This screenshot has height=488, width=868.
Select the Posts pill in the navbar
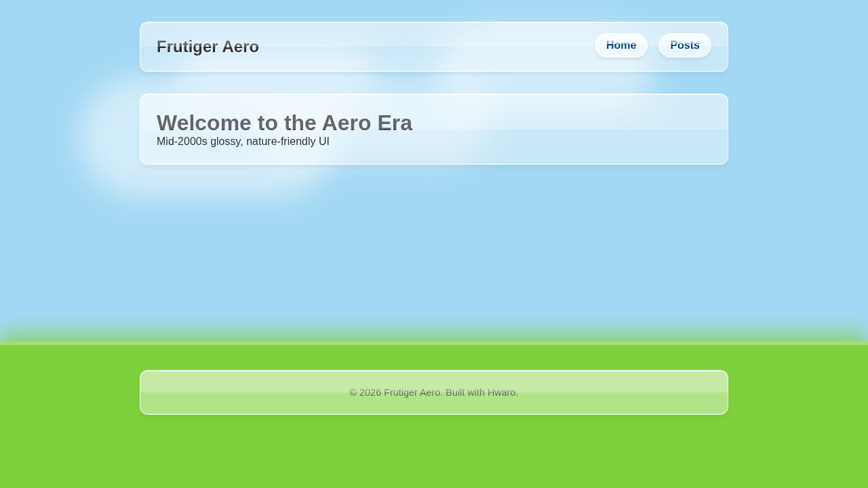(684, 45)
